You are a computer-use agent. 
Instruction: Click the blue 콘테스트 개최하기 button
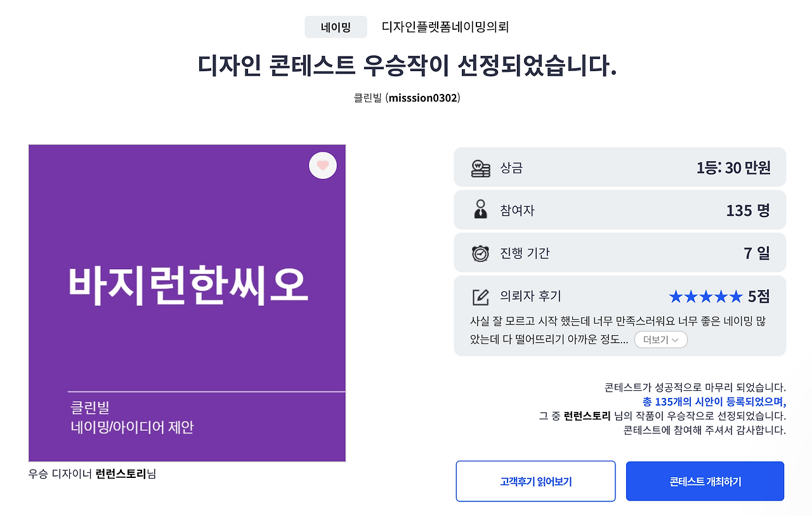coord(705,481)
